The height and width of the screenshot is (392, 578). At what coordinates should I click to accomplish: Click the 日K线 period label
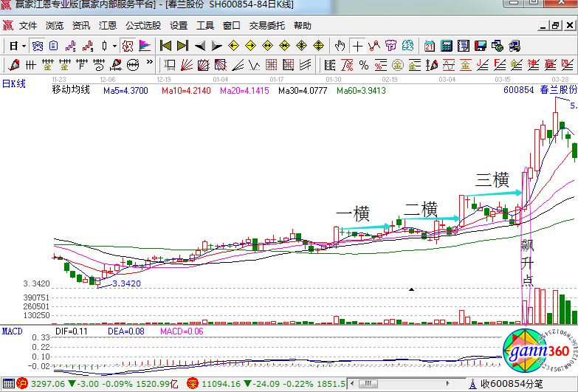coord(13,83)
